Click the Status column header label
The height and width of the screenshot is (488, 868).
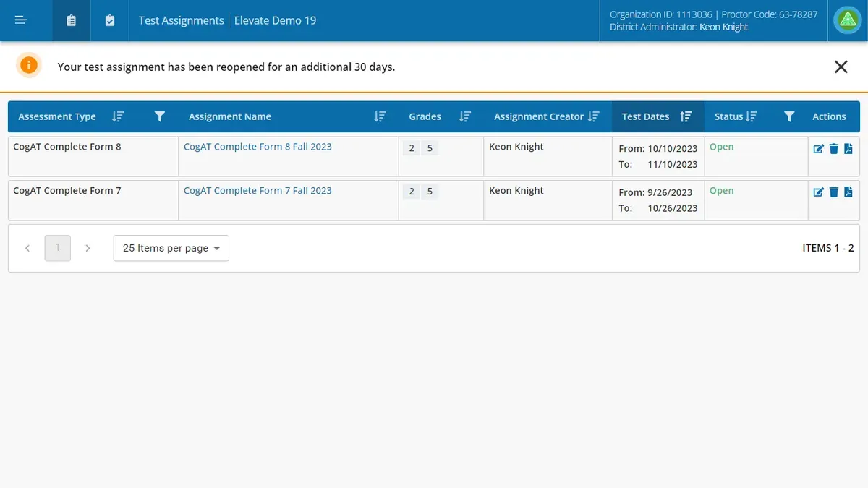pyautogui.click(x=728, y=116)
